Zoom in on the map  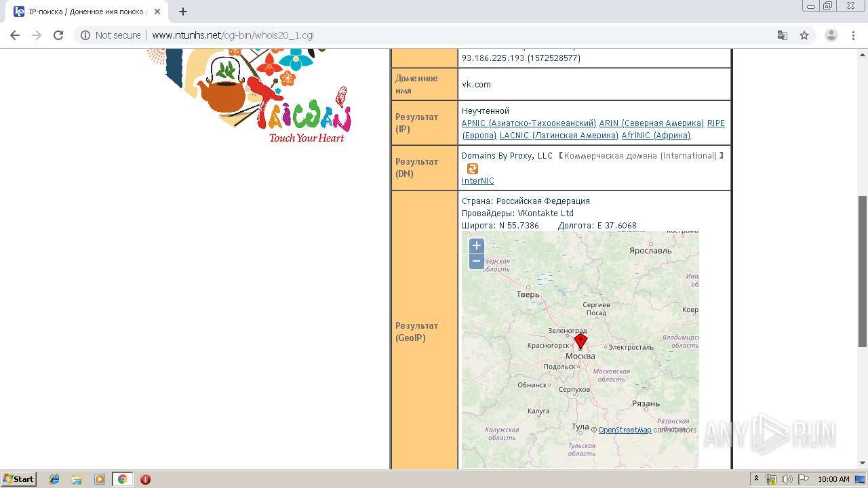click(477, 245)
